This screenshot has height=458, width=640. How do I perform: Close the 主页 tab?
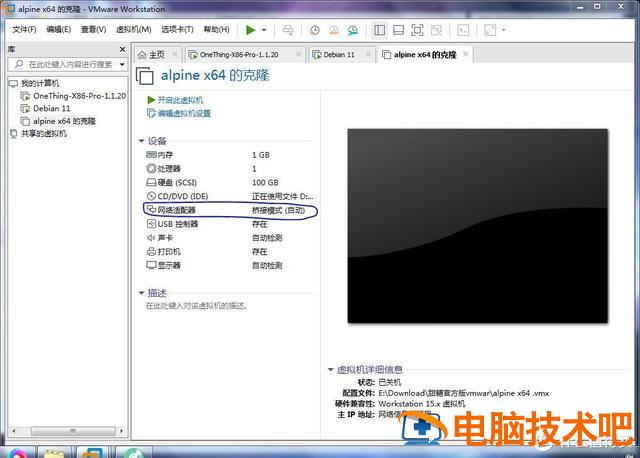tap(175, 54)
